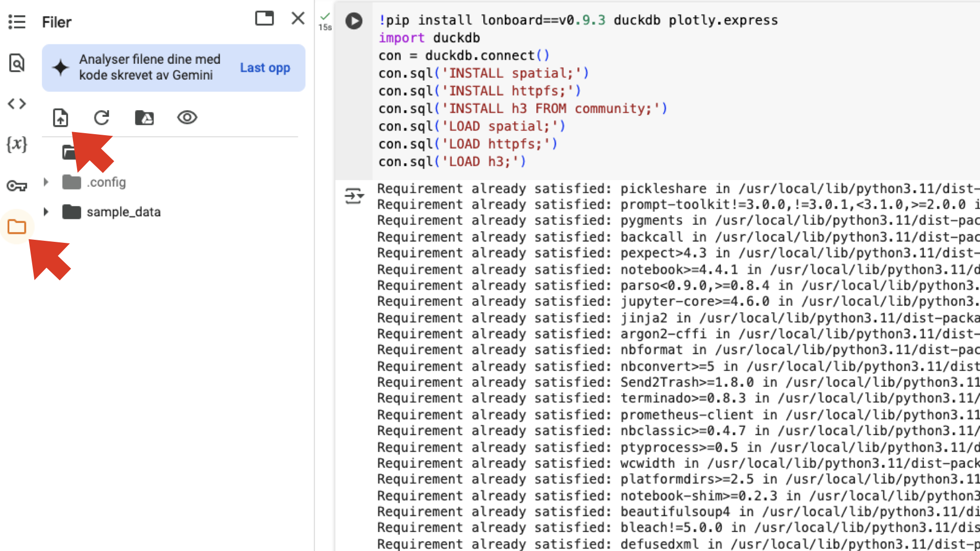The height and width of the screenshot is (551, 980).
Task: Open the variables inspector icon
Action: (x=17, y=144)
